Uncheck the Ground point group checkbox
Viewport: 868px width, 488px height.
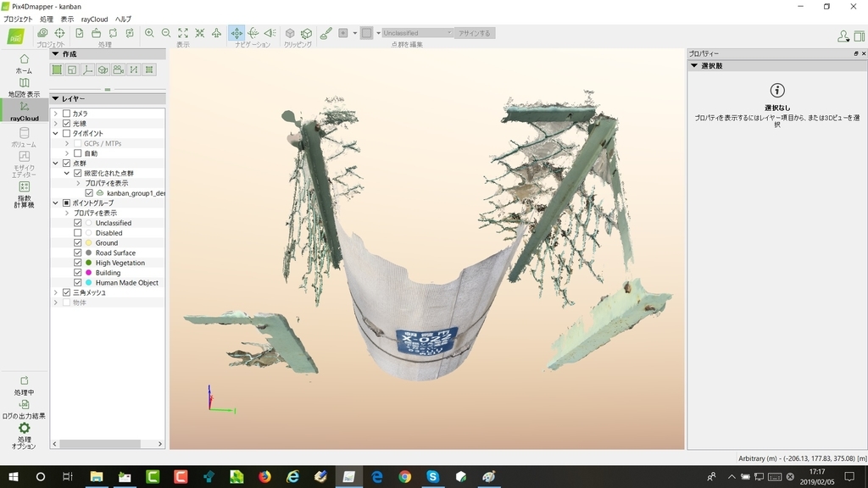(77, 243)
